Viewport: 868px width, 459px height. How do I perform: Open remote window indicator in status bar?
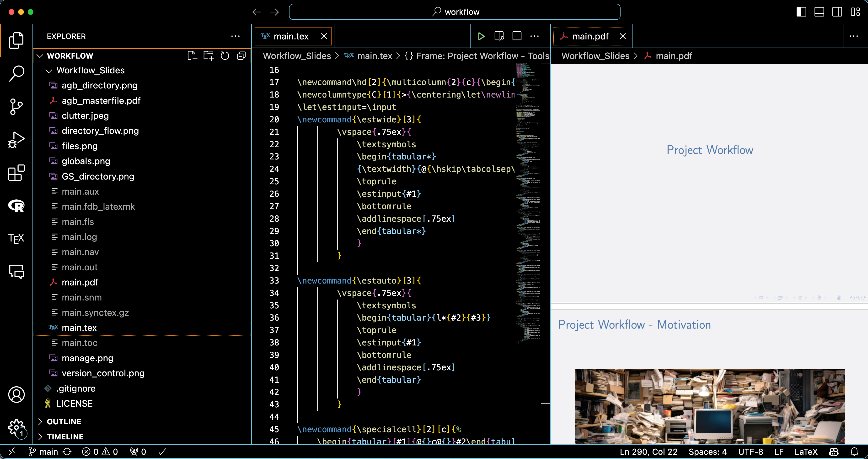click(x=11, y=452)
